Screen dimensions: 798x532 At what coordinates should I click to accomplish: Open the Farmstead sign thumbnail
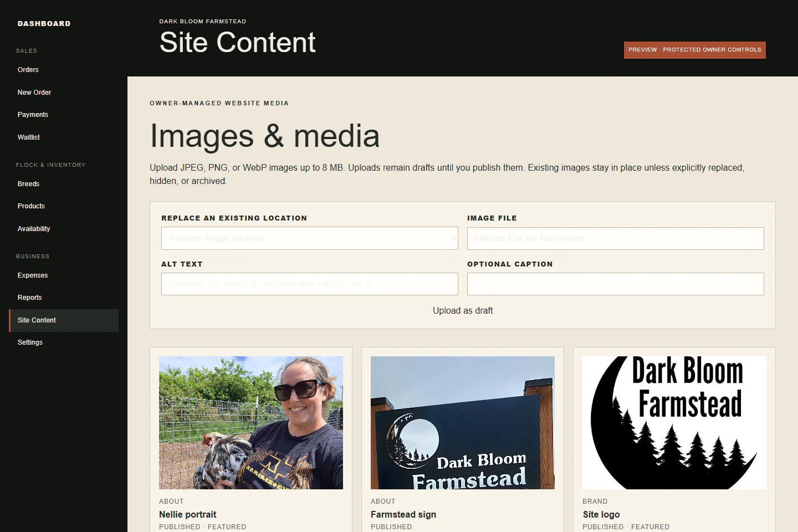coord(463,423)
